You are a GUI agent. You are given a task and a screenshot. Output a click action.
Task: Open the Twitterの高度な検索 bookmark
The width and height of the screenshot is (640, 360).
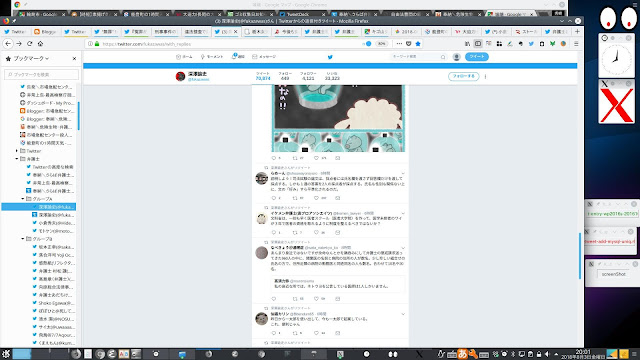[x=53, y=167]
